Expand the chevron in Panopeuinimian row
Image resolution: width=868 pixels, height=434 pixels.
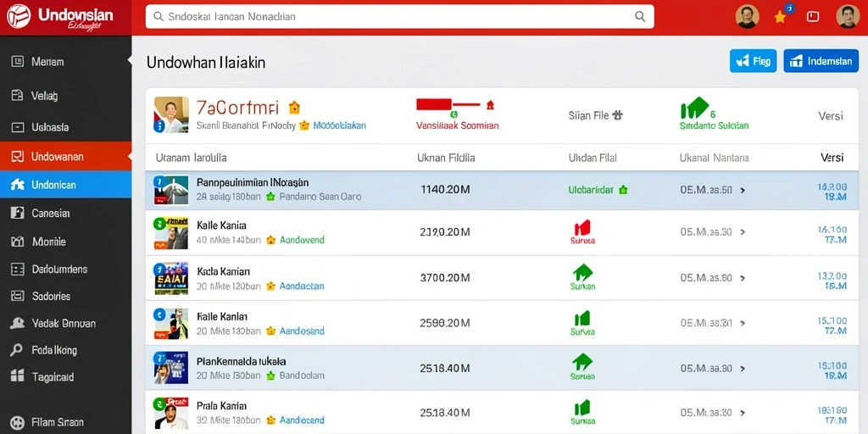(x=743, y=190)
